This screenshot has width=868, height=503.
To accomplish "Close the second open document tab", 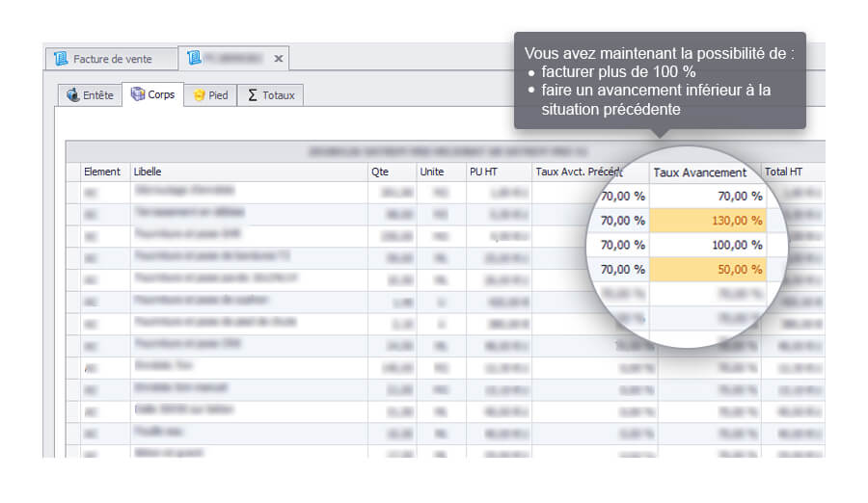I will coord(279,59).
